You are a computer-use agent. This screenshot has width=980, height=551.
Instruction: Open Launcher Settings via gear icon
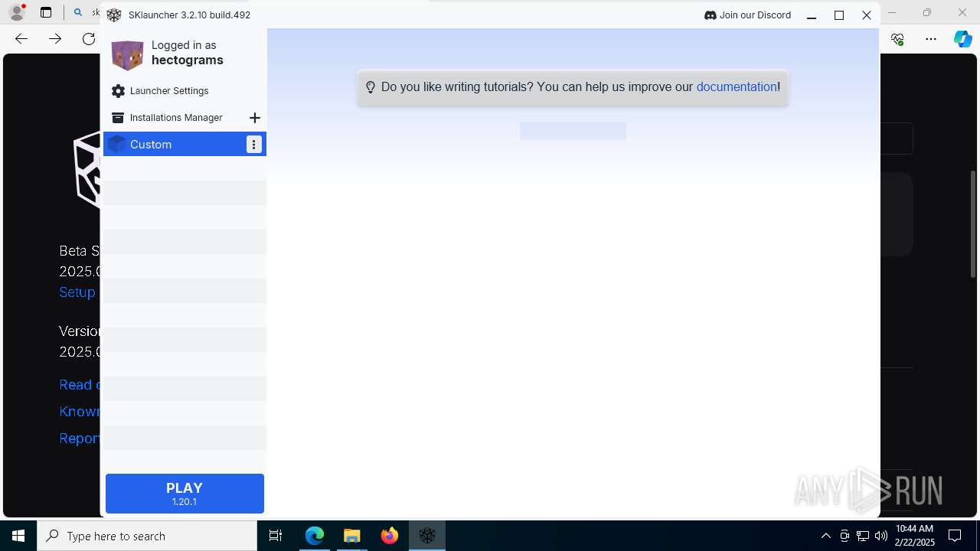[118, 91]
